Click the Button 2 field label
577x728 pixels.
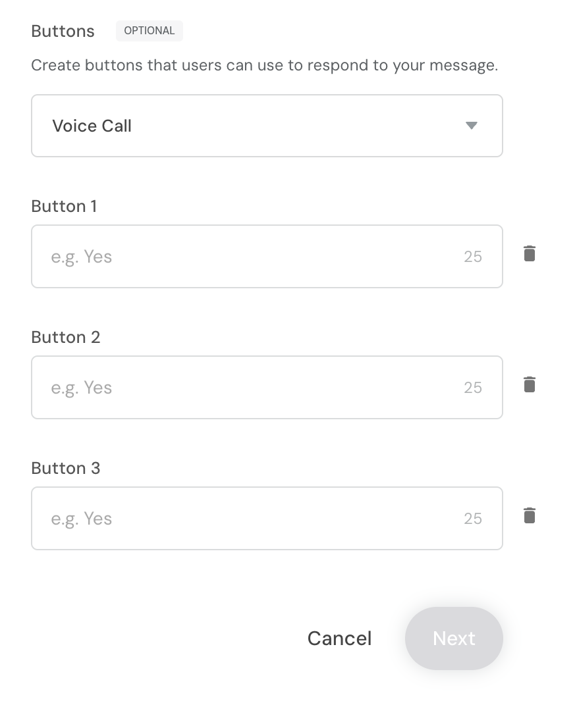click(x=65, y=337)
